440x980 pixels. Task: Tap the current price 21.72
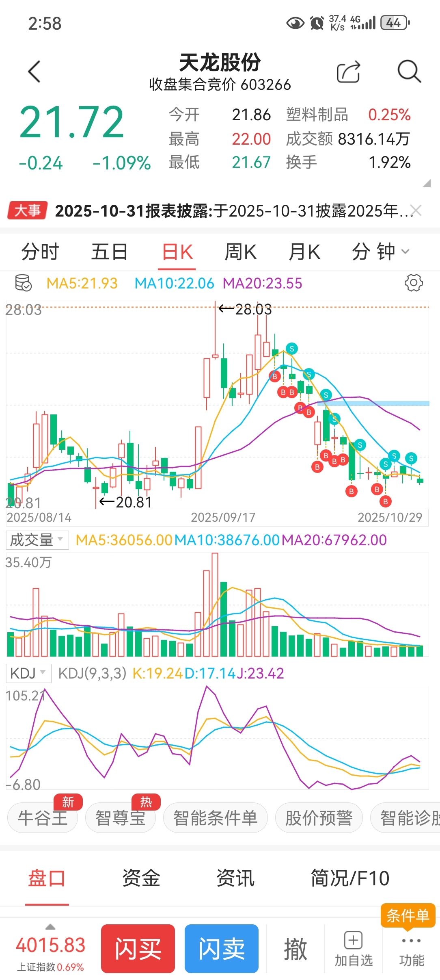coord(71,122)
